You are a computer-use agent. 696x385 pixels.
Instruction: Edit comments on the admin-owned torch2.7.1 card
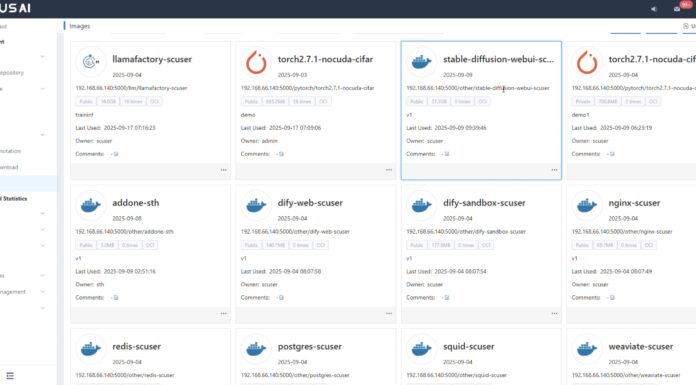pos(281,154)
